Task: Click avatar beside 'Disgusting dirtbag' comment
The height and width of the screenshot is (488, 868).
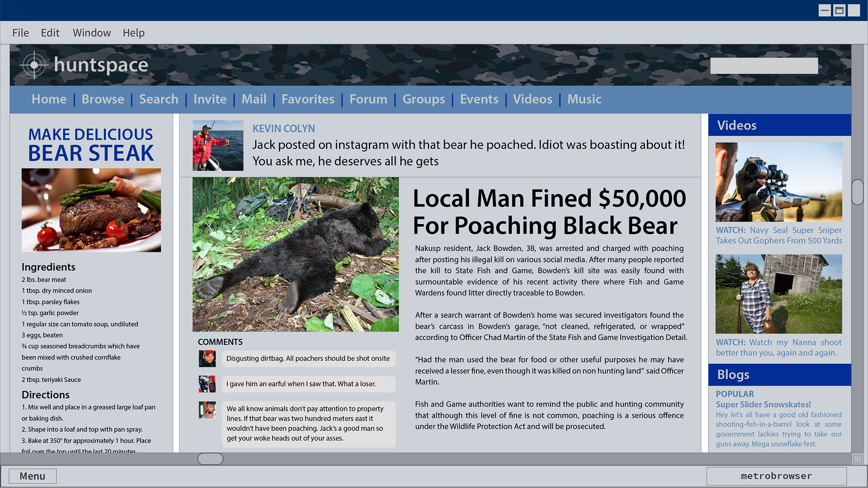Action: click(x=208, y=359)
